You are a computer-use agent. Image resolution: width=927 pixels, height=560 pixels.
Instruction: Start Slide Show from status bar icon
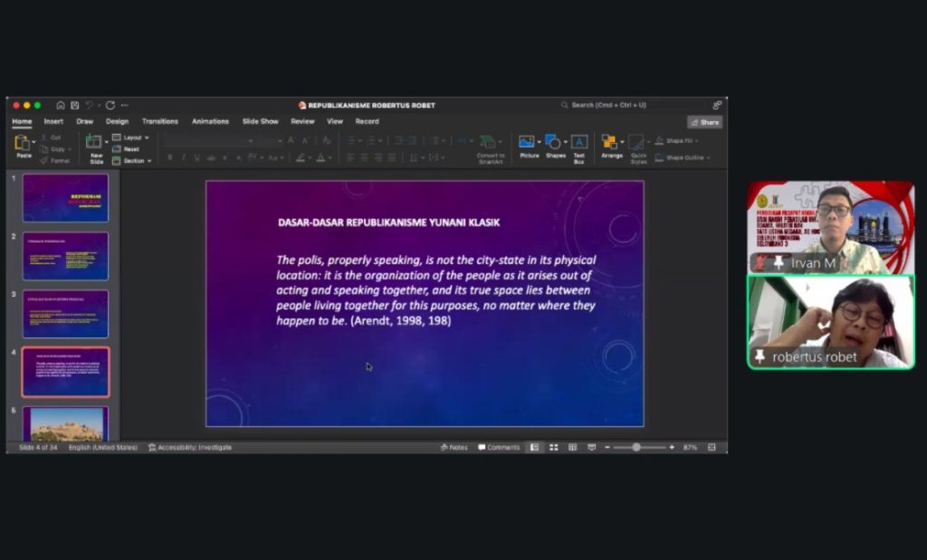(591, 447)
